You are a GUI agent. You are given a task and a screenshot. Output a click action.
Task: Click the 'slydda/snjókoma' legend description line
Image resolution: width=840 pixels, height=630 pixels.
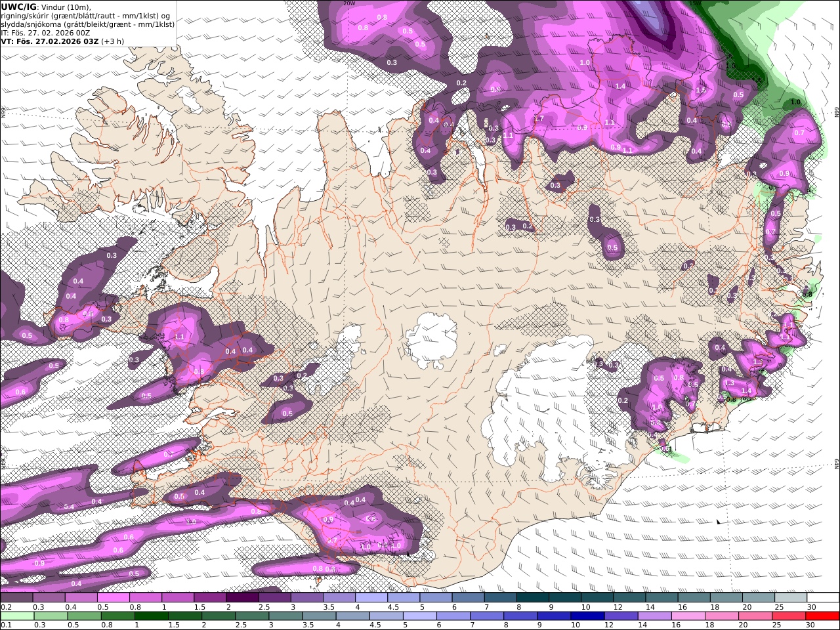tap(88, 24)
